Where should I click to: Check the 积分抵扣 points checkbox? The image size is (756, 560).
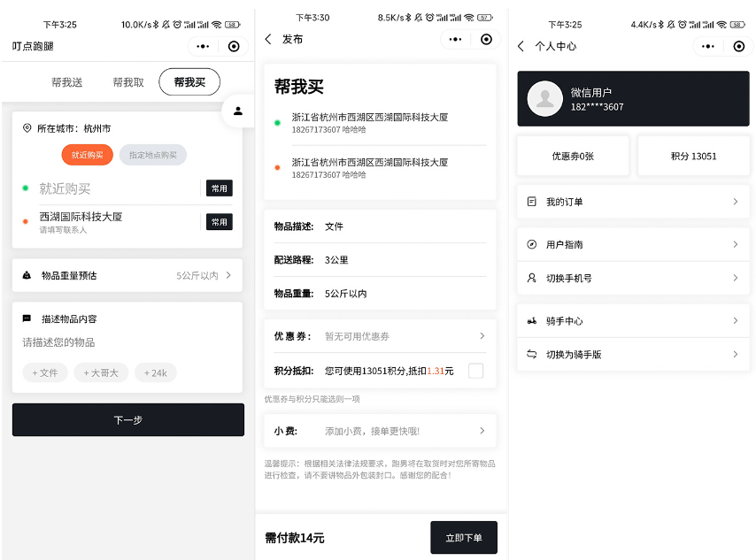click(x=475, y=371)
